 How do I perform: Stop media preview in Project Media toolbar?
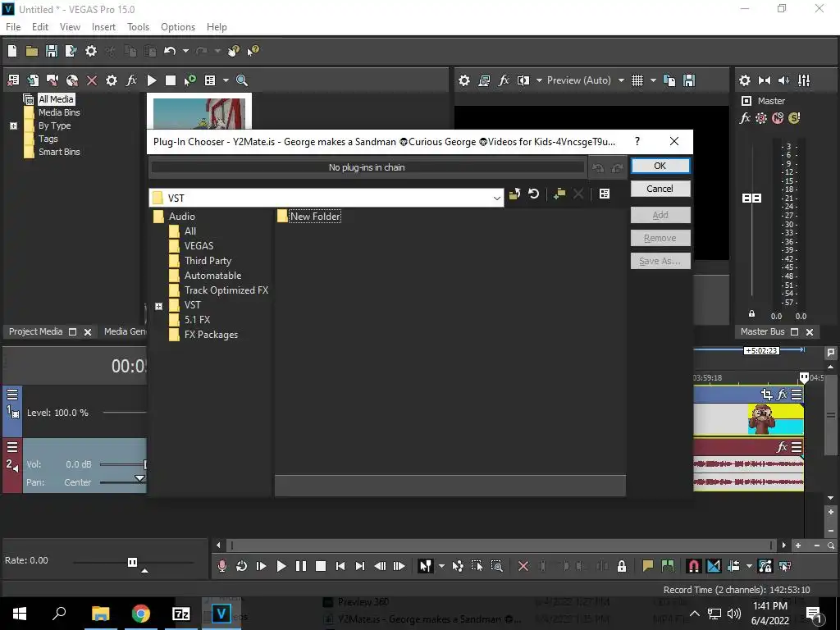click(x=171, y=80)
